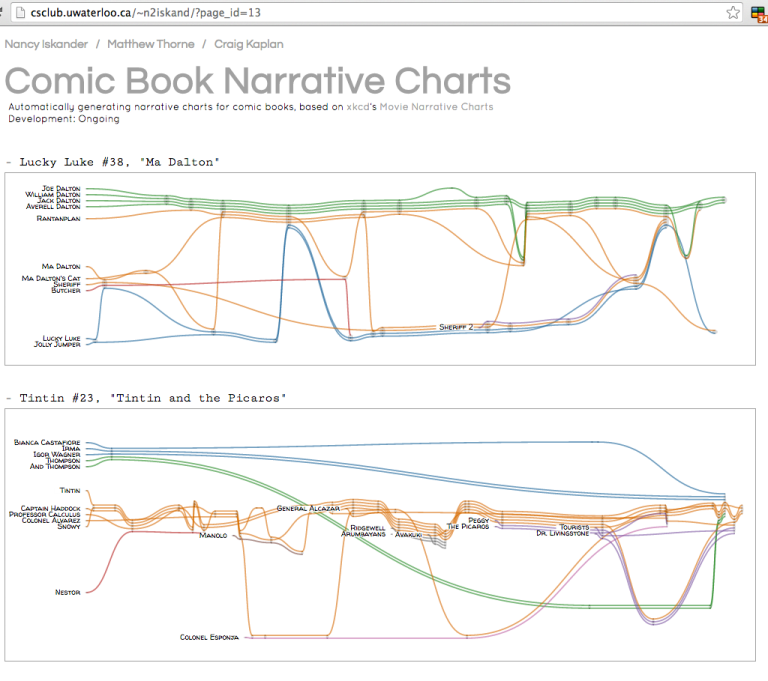Click the Ma Dalton character label
The width and height of the screenshot is (768, 681).
(x=61, y=266)
